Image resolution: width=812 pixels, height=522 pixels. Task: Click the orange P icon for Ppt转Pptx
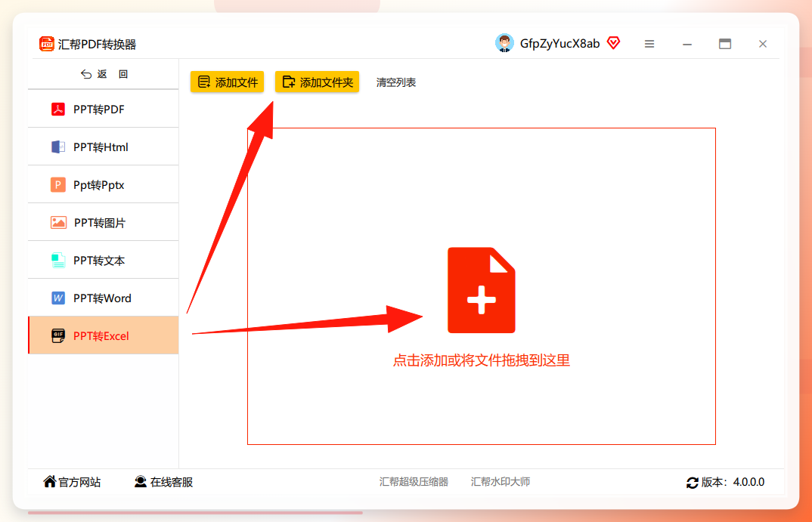pos(58,184)
